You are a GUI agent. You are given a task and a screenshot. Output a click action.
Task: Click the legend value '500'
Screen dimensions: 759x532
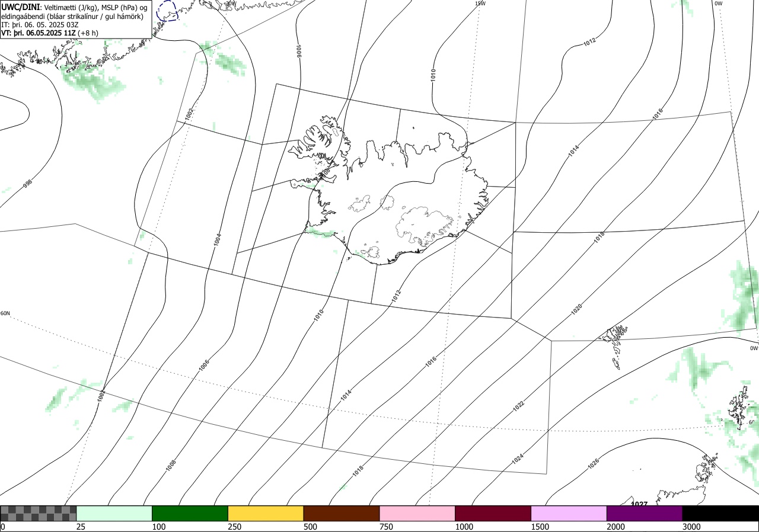coord(311,527)
